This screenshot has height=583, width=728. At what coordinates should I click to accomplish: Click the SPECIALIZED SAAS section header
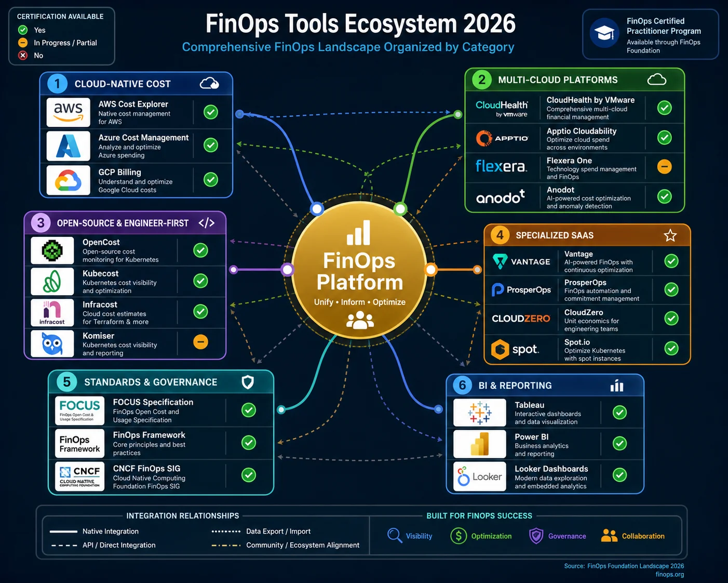(x=587, y=235)
